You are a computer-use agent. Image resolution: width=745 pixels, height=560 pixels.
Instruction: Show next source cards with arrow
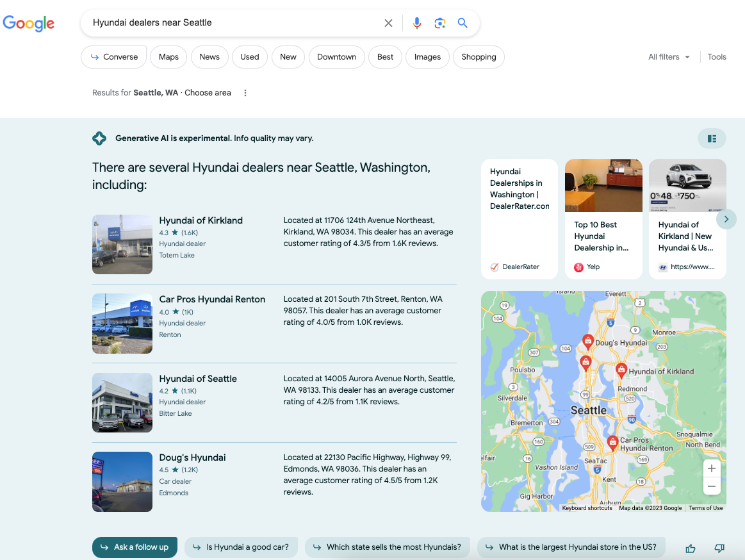click(726, 219)
